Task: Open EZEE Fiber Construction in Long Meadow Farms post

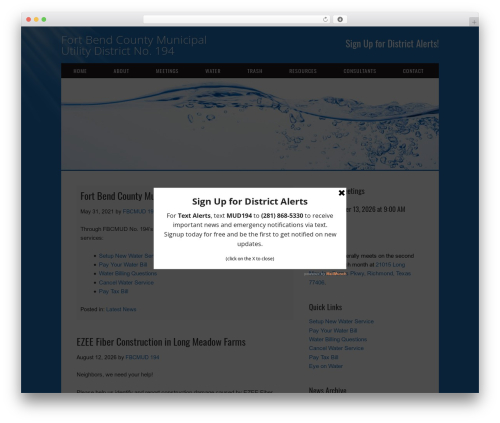Action: pyautogui.click(x=161, y=342)
